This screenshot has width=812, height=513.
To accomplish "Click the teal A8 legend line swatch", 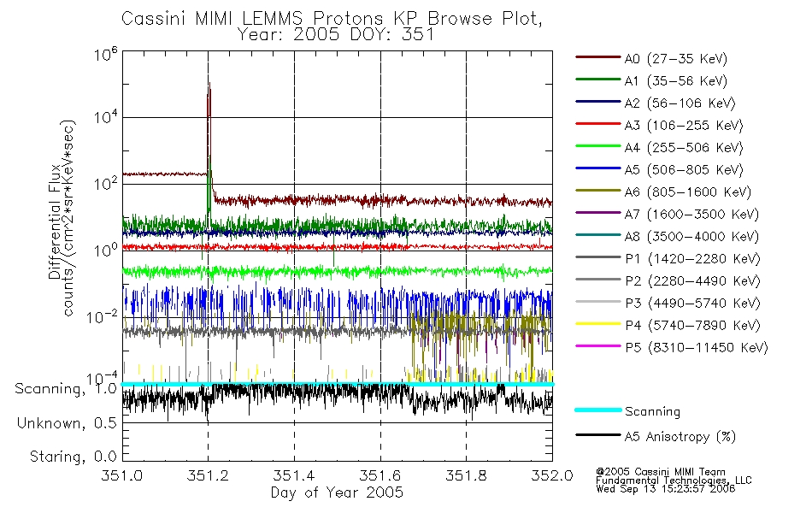I will (598, 235).
